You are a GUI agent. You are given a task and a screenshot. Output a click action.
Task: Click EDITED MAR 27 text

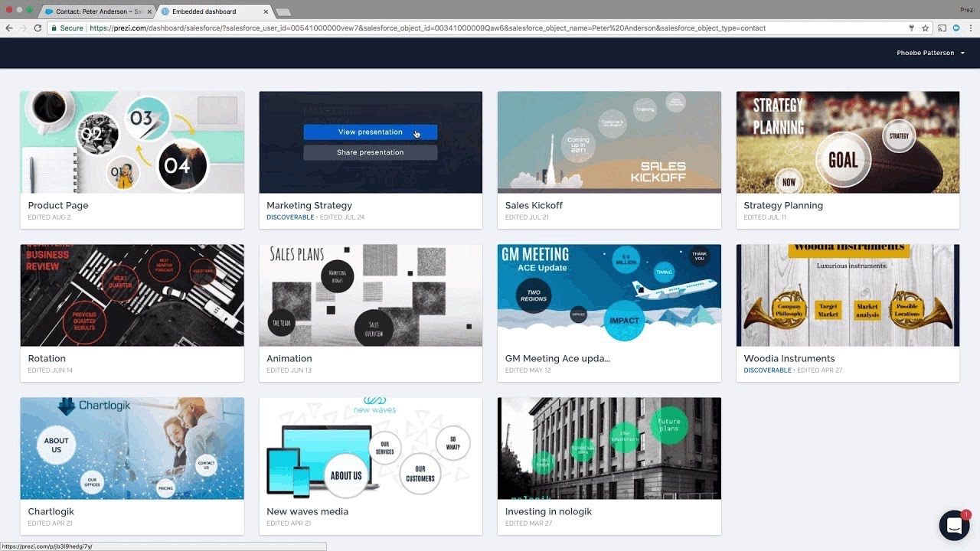(x=528, y=523)
